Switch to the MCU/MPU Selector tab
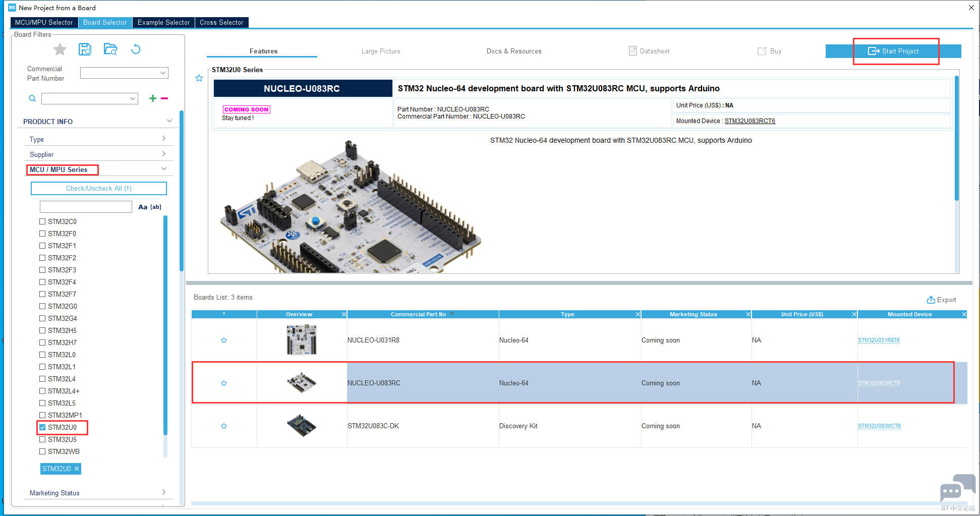The width and height of the screenshot is (980, 516). point(44,23)
